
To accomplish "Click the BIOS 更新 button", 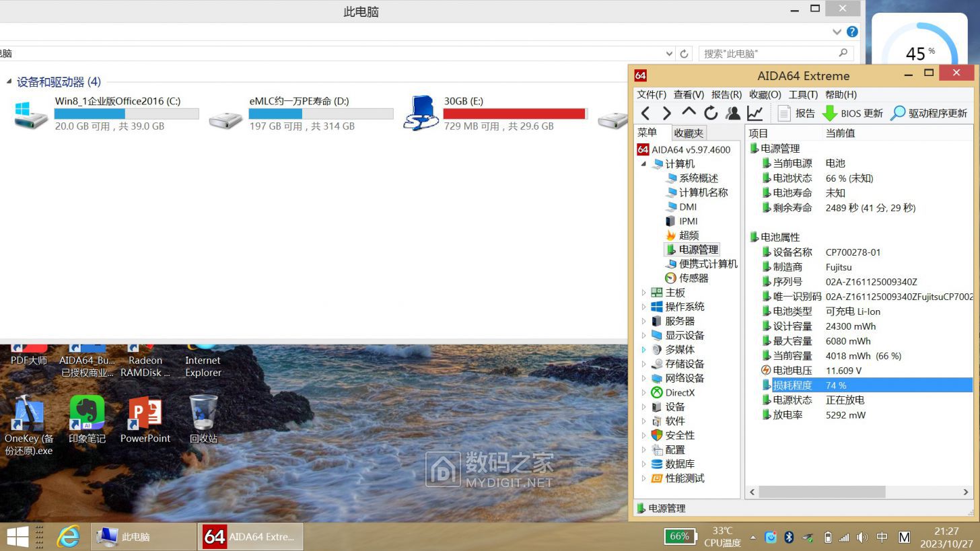I will click(x=853, y=113).
